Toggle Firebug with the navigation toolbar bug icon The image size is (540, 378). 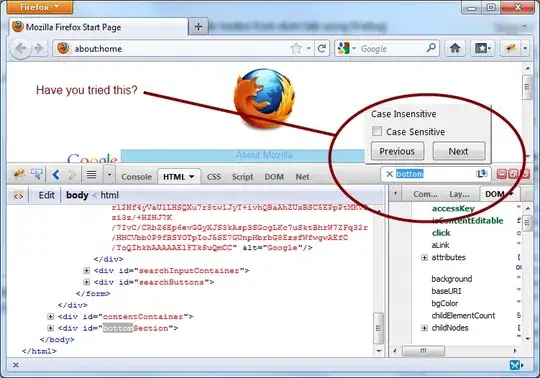point(511,48)
